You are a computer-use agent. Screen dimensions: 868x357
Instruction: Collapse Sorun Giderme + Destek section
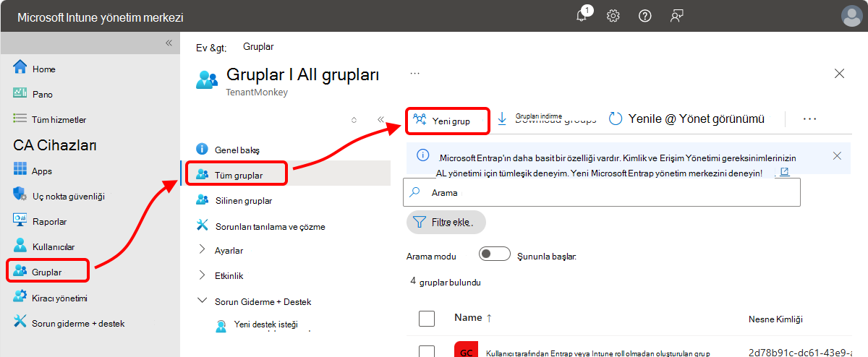pyautogui.click(x=263, y=301)
